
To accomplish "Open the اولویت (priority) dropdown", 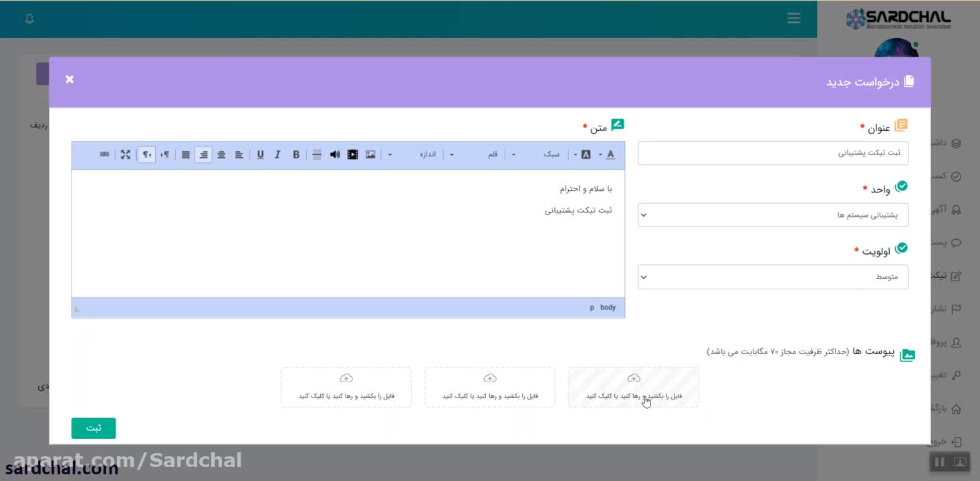I will (x=773, y=277).
